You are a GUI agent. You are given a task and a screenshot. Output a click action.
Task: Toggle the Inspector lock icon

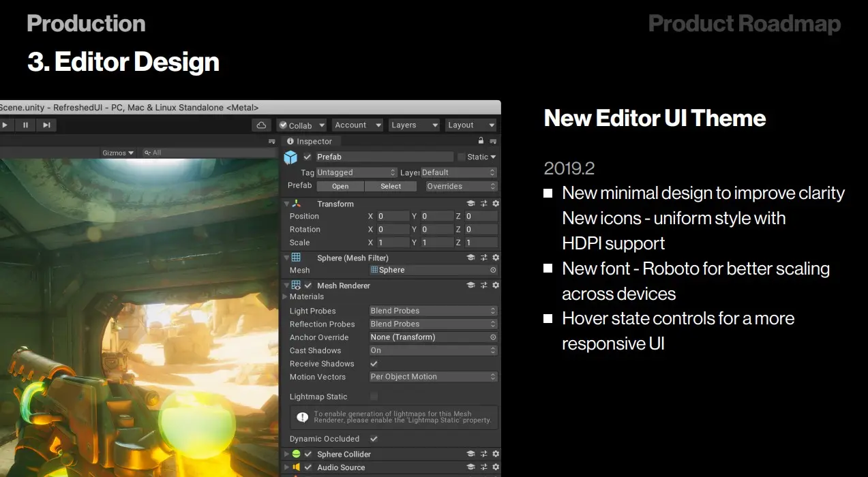(481, 140)
